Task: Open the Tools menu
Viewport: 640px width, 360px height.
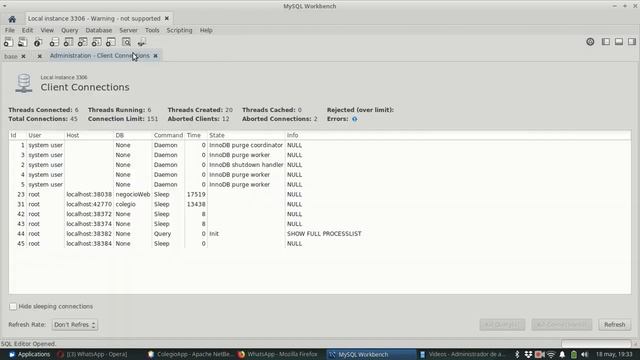Action: pos(152,30)
